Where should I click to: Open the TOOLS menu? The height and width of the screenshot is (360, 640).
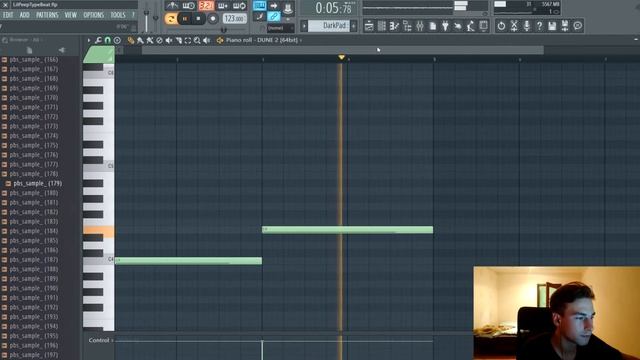118,15
